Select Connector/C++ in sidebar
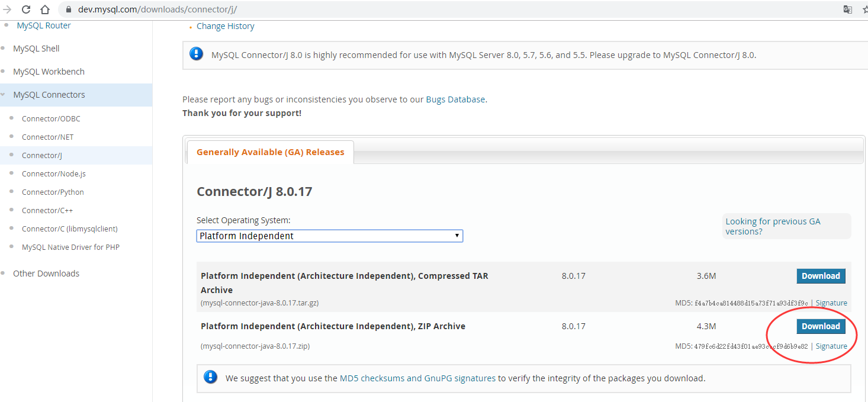Viewport: 868px width, 402px height. coord(47,210)
